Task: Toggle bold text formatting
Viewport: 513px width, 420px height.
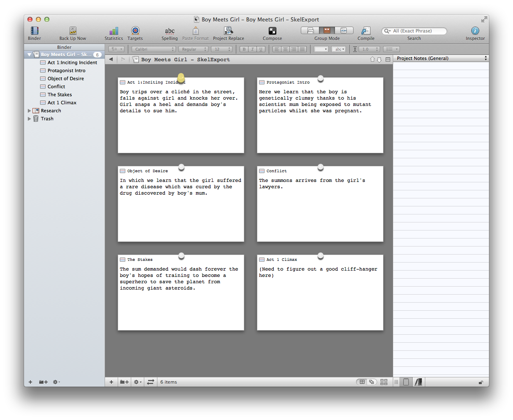Action: 244,49
